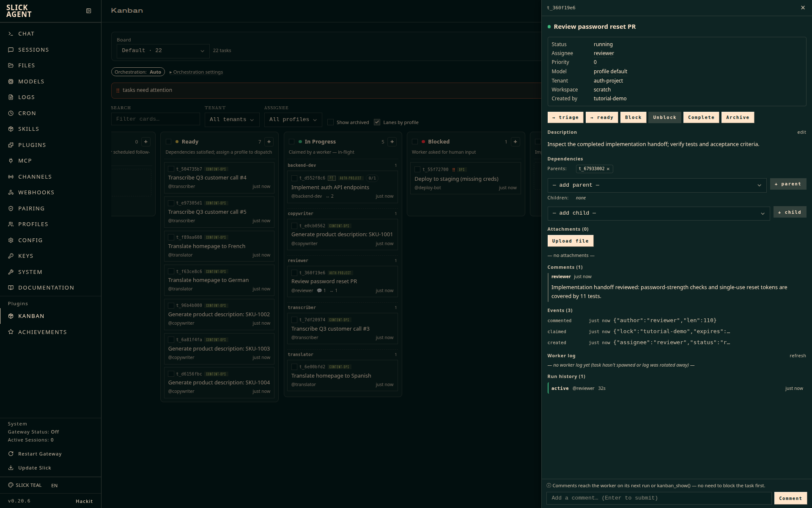Click the Skills package icon
Image resolution: width=812 pixels, height=508 pixels.
tap(11, 129)
